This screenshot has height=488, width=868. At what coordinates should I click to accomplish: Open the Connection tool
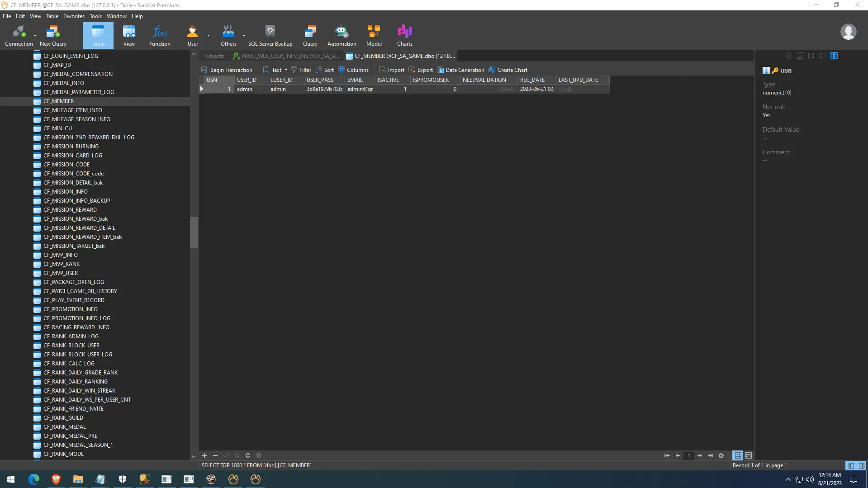click(19, 36)
